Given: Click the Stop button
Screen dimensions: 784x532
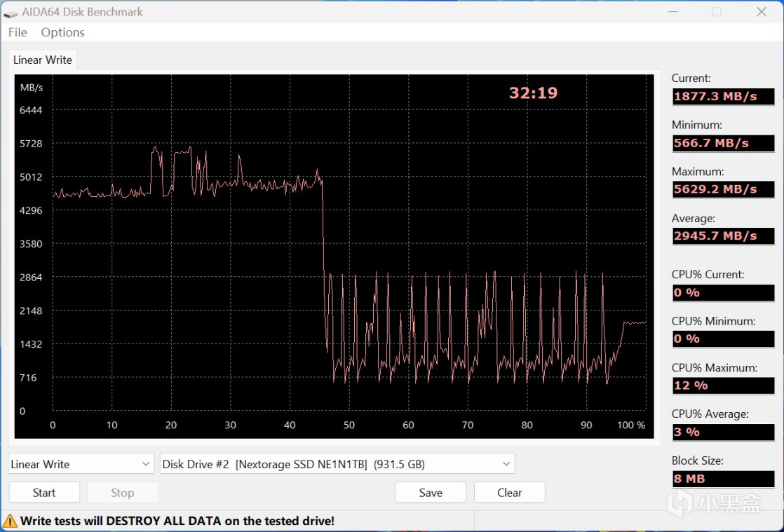Looking at the screenshot, I should pos(123,493).
